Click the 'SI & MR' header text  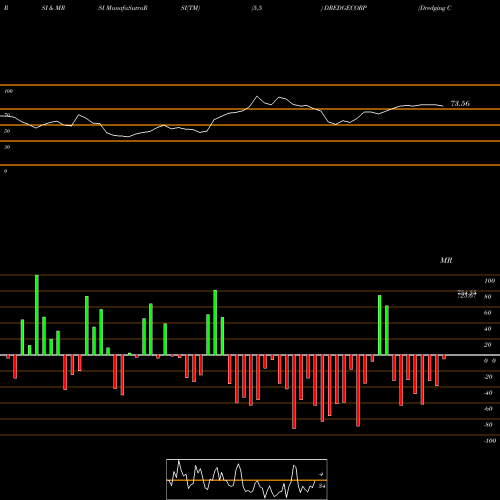click(x=53, y=8)
